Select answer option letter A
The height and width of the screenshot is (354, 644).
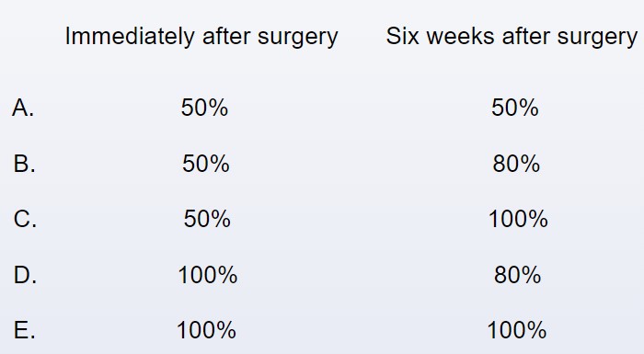pos(23,108)
